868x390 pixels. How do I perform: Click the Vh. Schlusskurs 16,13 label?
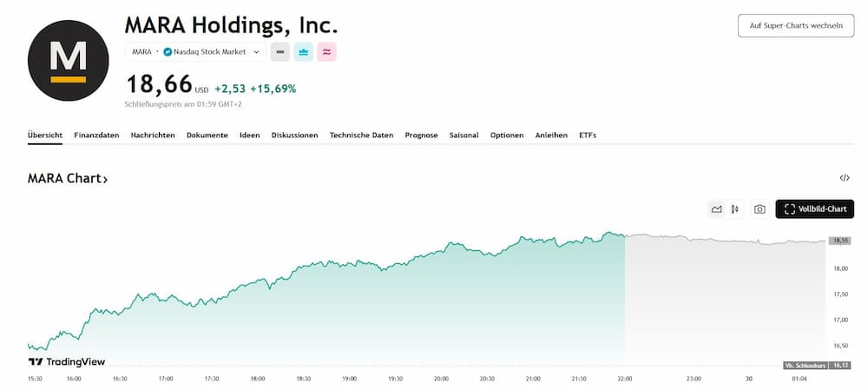coord(817,366)
